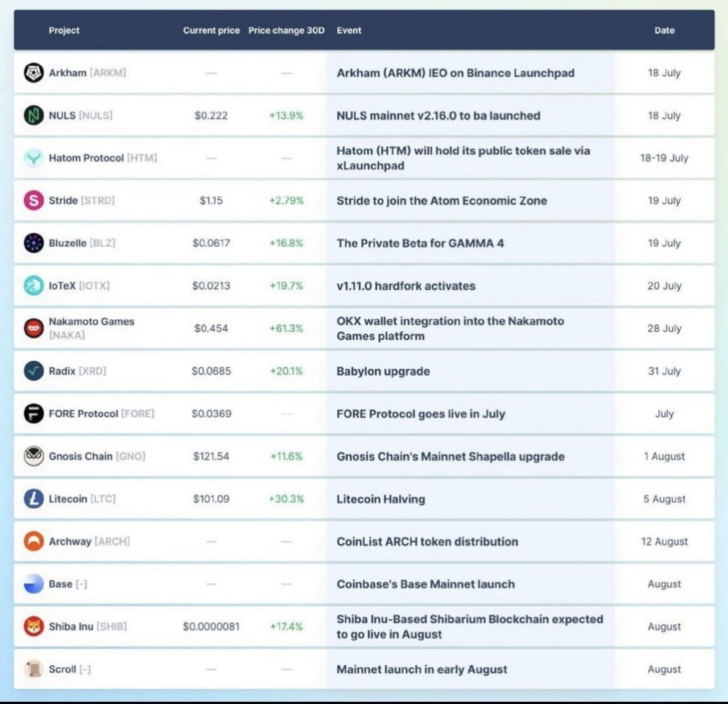Select the FORE Protocol [FORE] name
This screenshot has width=728, height=704.
101,414
